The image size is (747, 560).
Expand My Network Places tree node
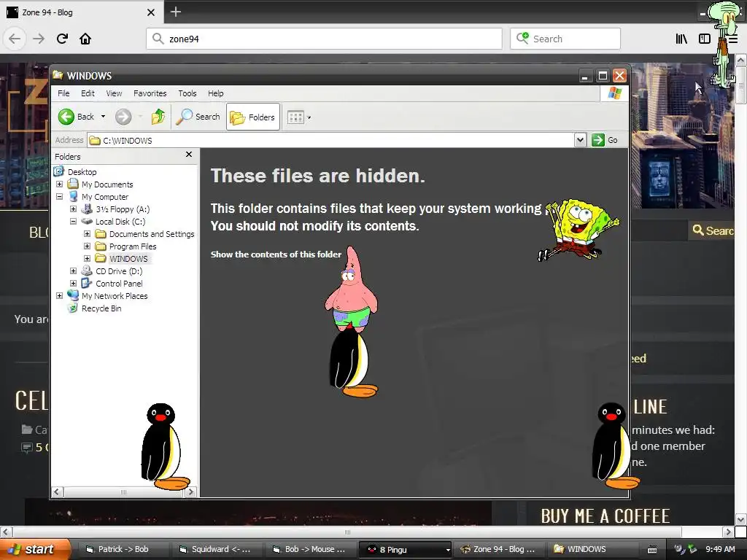pos(60,296)
